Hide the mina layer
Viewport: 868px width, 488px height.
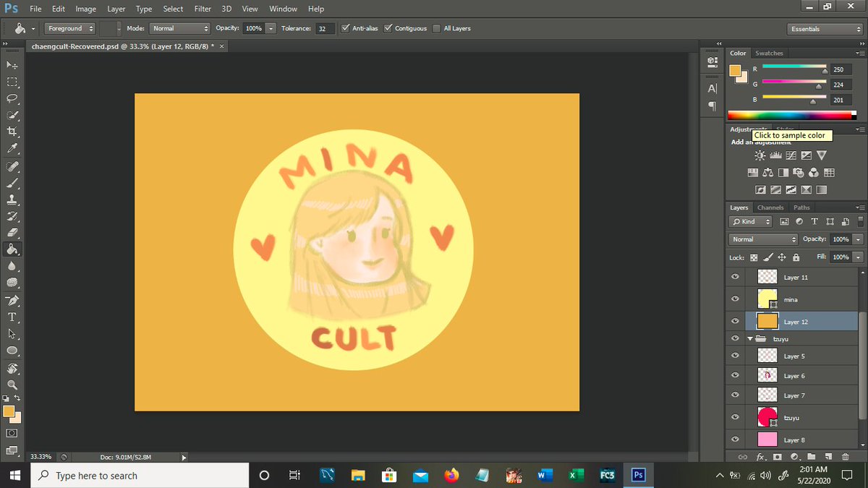point(735,299)
